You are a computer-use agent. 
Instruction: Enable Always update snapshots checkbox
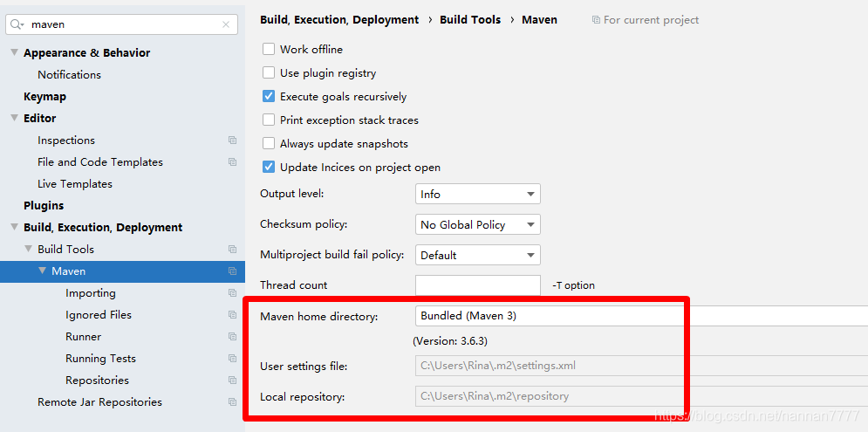pos(269,143)
